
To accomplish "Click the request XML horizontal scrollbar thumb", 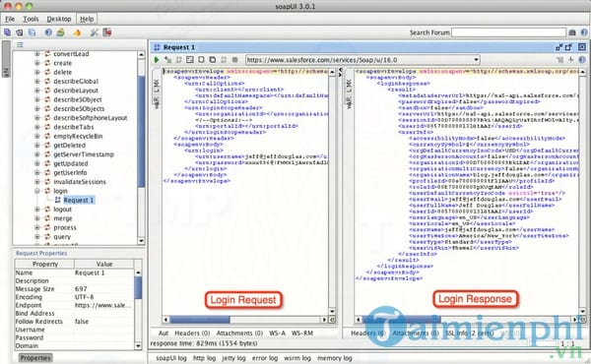I will click(200, 320).
